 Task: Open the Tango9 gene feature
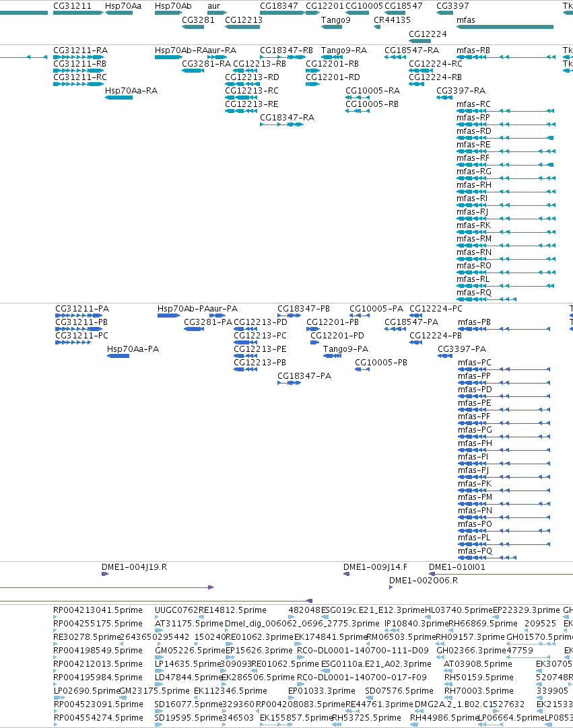(331, 27)
